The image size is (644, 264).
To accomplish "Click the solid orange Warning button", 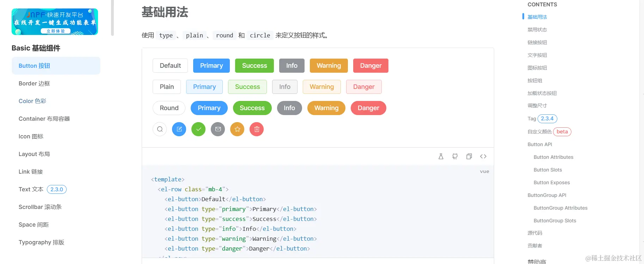I will click(329, 66).
